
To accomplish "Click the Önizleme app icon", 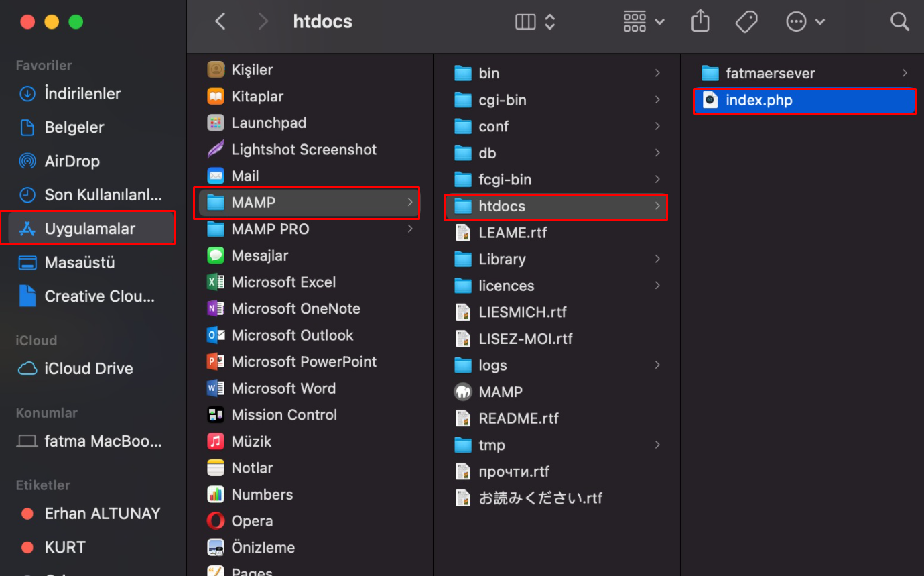I will [216, 547].
